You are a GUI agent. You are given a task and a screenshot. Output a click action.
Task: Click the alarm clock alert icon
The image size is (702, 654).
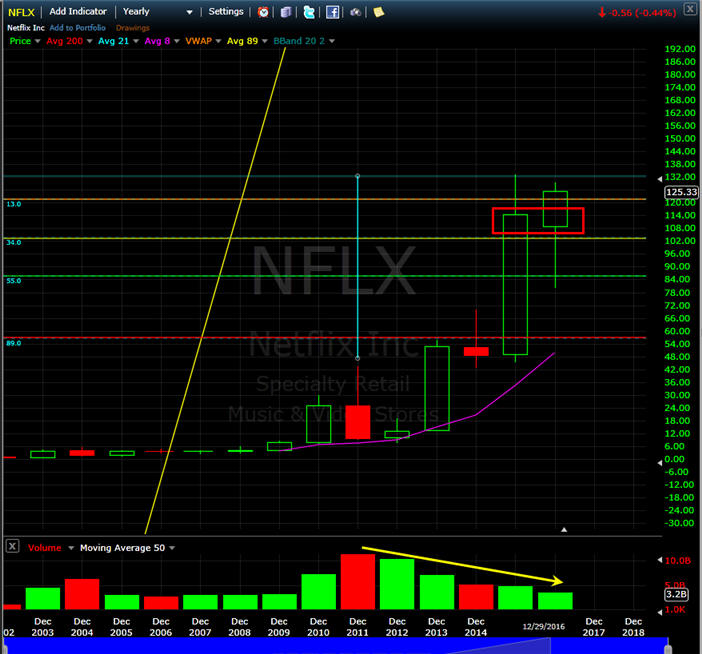click(x=263, y=12)
